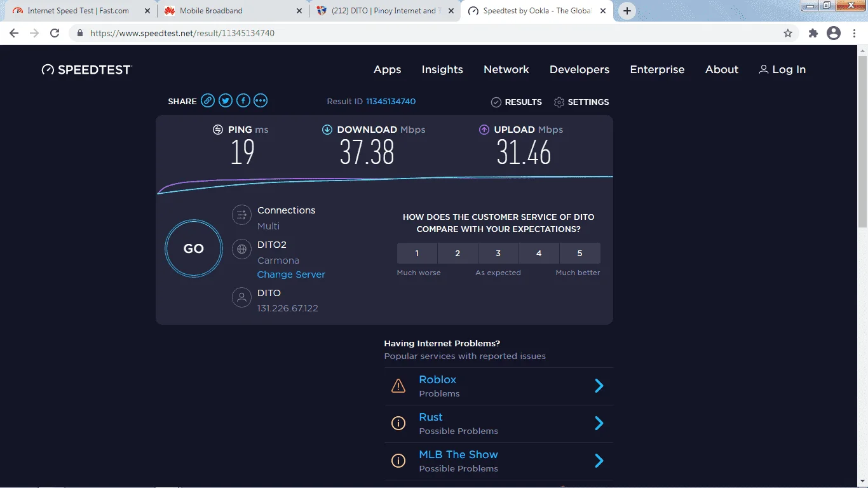Open the Apps menu

[388, 70]
